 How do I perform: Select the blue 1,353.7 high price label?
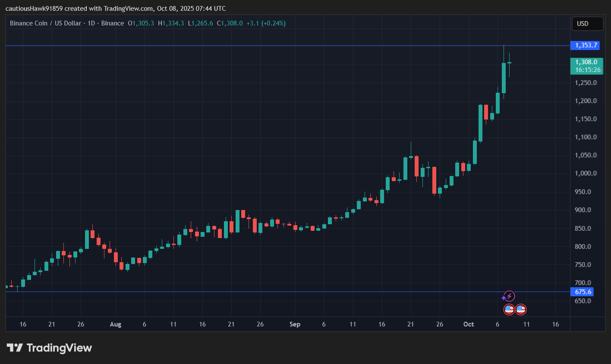pos(585,45)
